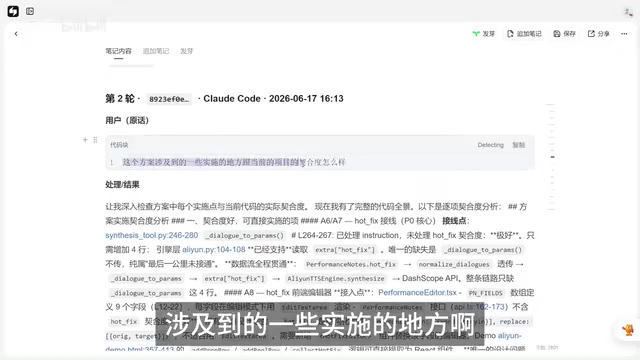The height and width of the screenshot is (360, 640).
Task: Toggle the sidebar panel icon
Action: click(30, 11)
